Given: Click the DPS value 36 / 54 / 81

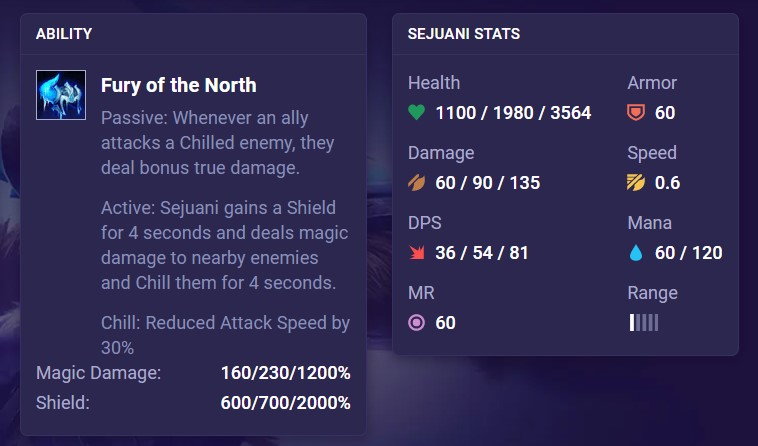Looking at the screenshot, I should tap(481, 253).
